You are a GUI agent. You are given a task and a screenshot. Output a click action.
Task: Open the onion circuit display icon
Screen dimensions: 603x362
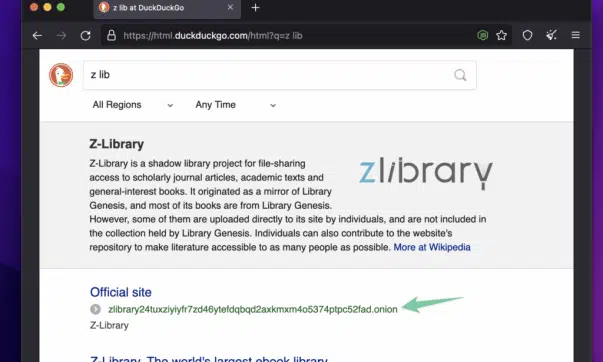point(483,36)
